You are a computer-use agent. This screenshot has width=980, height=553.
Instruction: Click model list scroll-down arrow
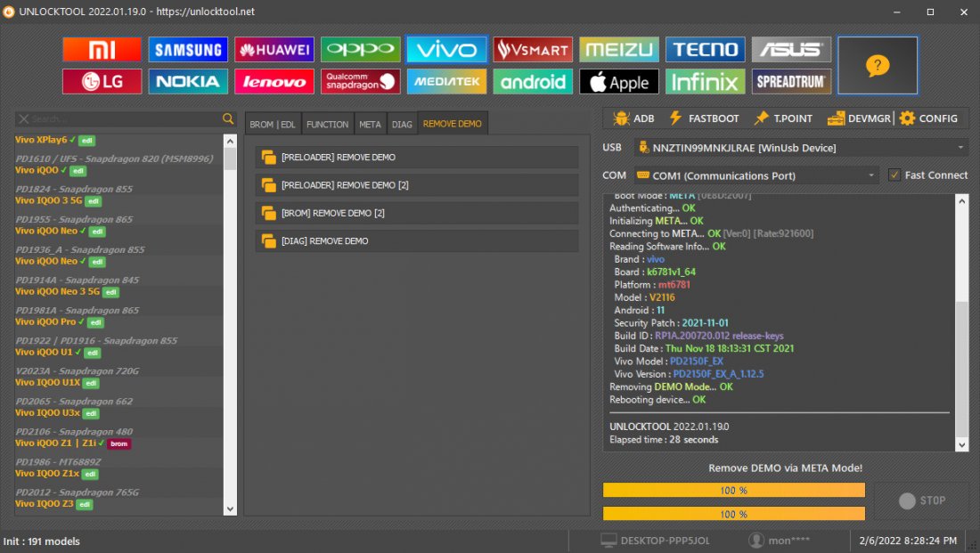(230, 509)
